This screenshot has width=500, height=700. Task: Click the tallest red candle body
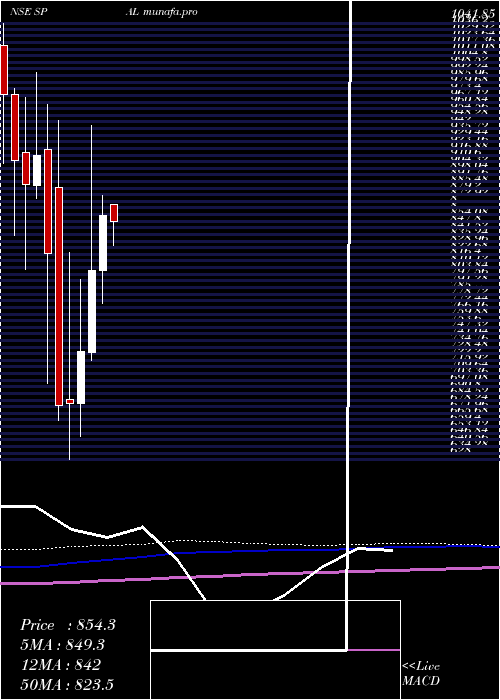coord(59,296)
